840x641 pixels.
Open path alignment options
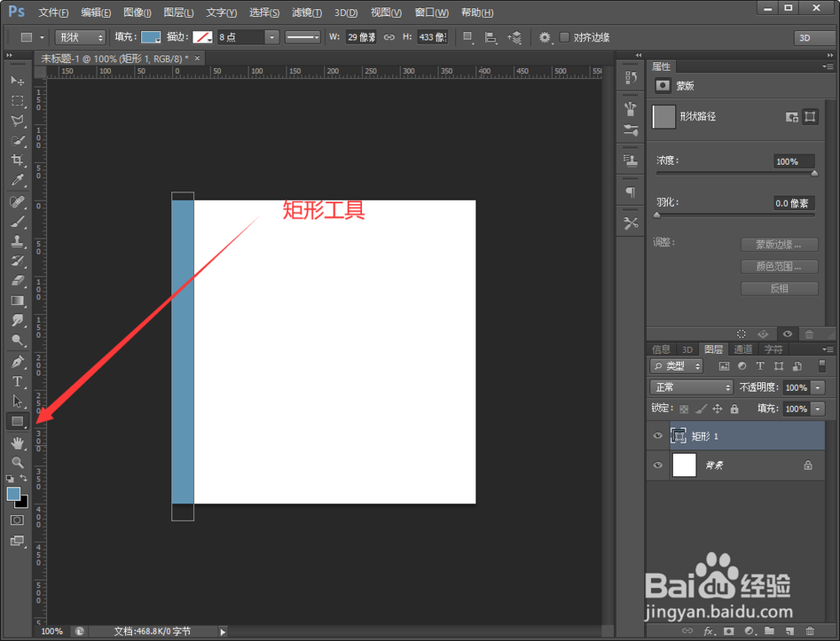491,37
